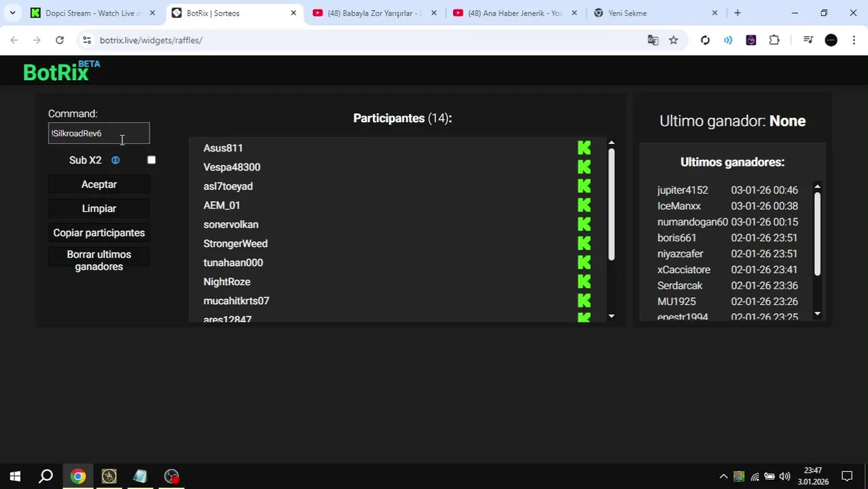This screenshot has height=489, width=868.
Task: Switch to Yeni Sekme tab
Action: point(655,13)
